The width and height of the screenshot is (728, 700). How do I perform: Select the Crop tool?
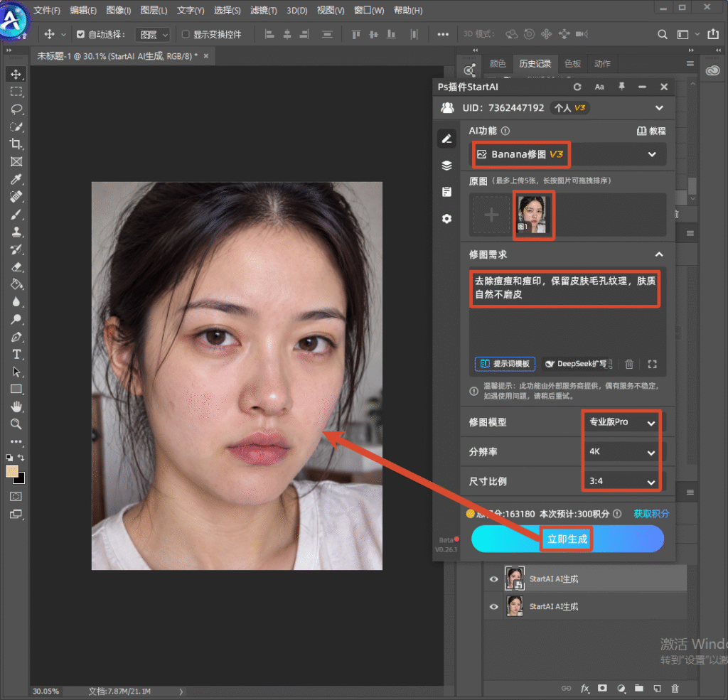tap(16, 144)
